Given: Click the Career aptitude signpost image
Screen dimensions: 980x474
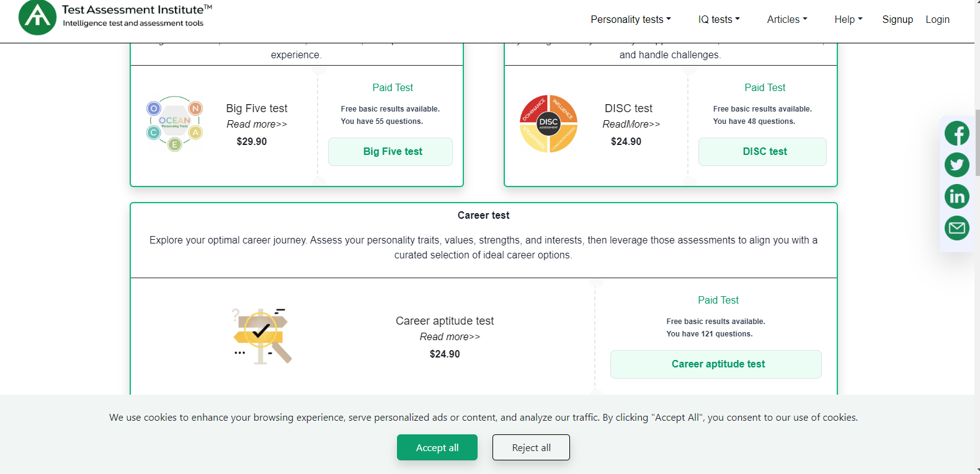Looking at the screenshot, I should (261, 336).
